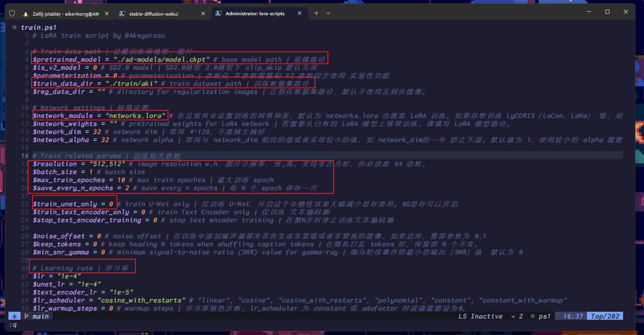Click the # LoRA train script by @Akegarasu comment
The height and width of the screenshot is (335, 644).
point(99,35)
